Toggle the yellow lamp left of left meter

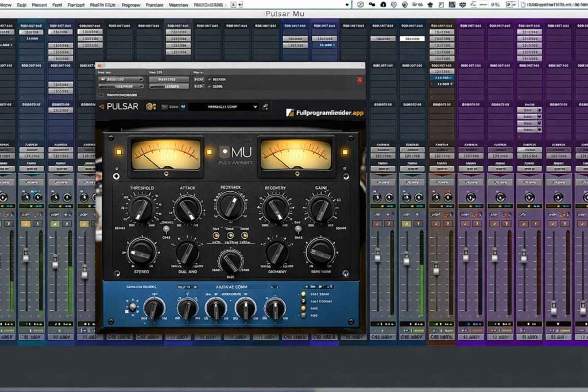pyautogui.click(x=119, y=152)
